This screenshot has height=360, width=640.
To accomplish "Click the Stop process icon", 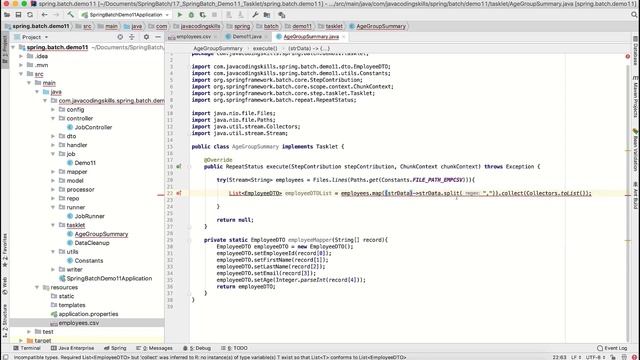I will pyautogui.click(x=214, y=15).
